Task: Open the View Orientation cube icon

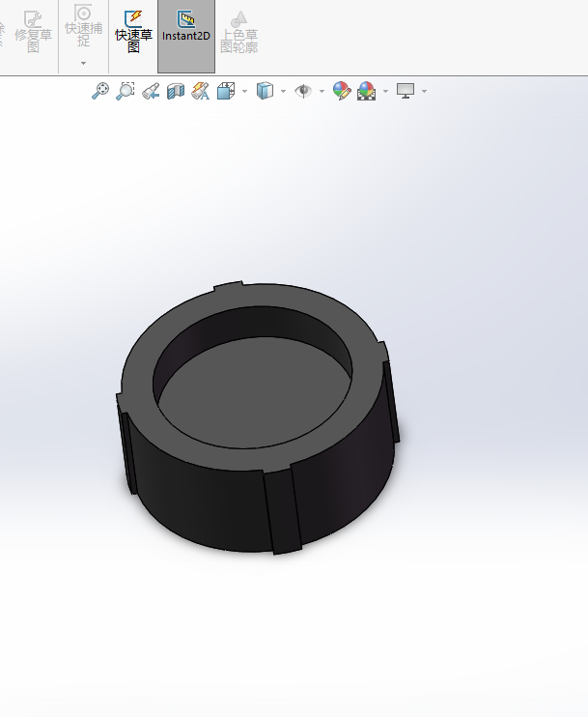Action: pyautogui.click(x=226, y=91)
